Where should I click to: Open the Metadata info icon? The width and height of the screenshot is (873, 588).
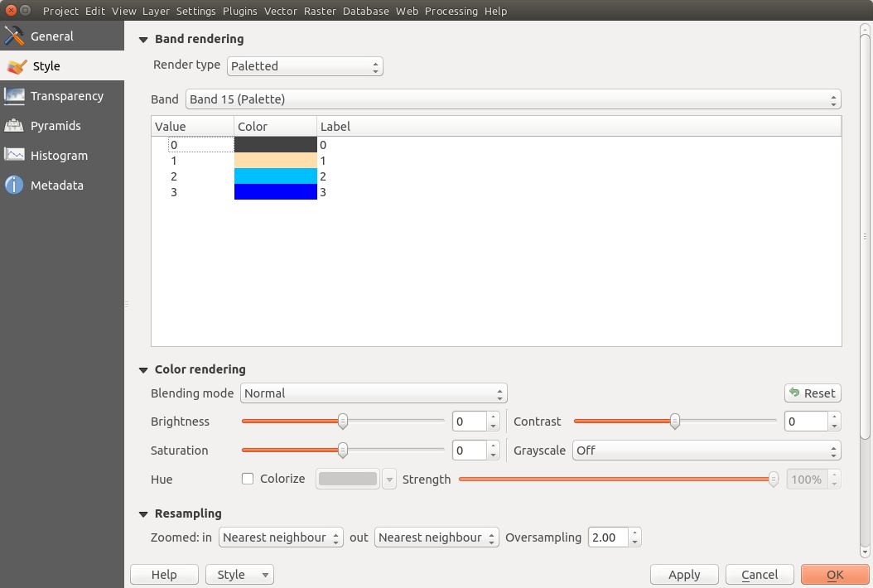click(x=15, y=186)
